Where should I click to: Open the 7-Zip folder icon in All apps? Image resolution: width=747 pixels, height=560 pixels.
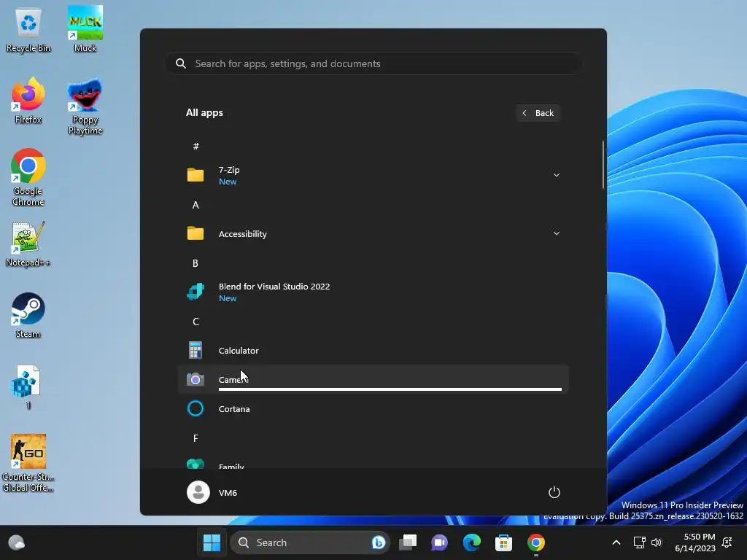coord(196,175)
